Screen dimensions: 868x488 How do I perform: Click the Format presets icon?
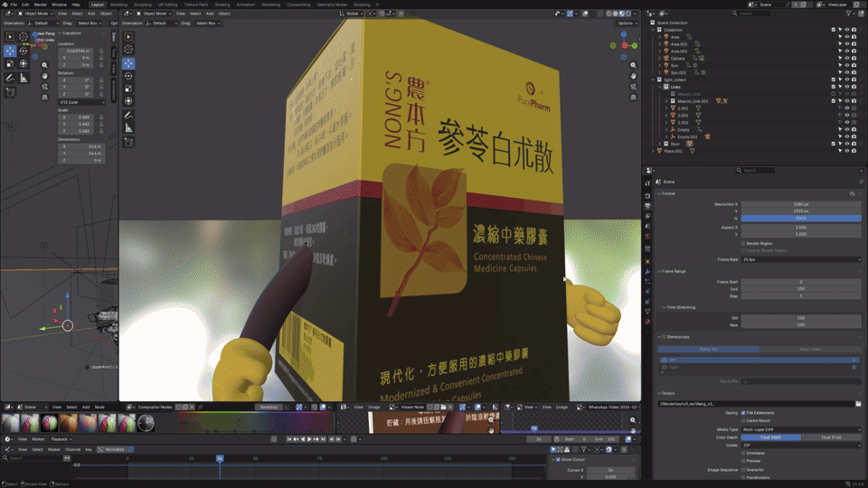[x=852, y=193]
